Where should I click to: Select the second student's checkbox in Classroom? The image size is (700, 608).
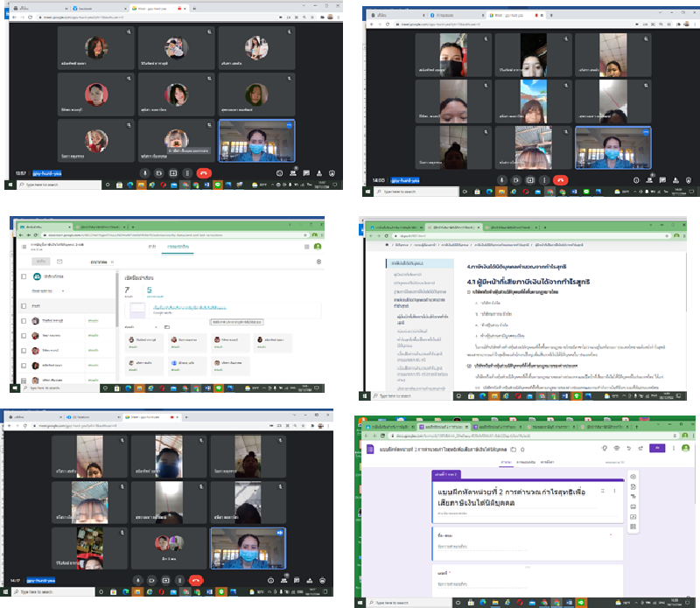pyautogui.click(x=24, y=335)
